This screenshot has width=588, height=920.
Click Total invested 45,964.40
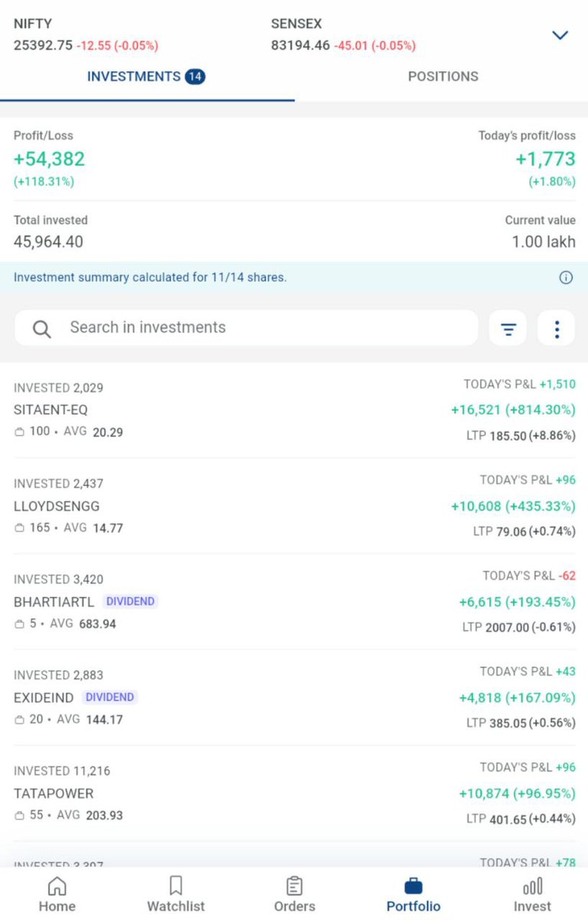(x=48, y=242)
